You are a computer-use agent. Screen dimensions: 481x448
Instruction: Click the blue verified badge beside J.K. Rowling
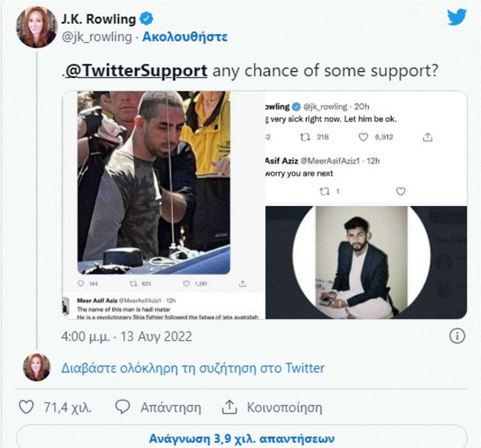click(146, 19)
